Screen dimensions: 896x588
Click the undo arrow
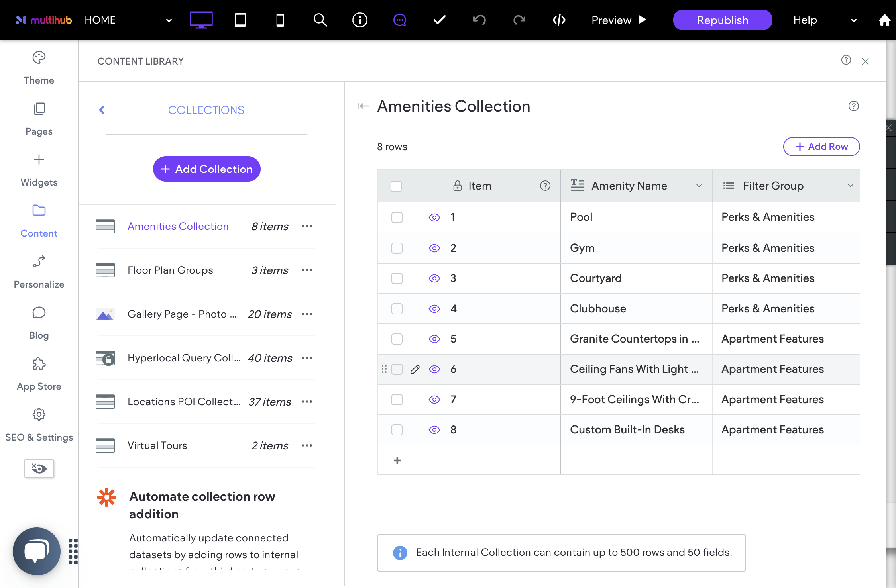479,20
